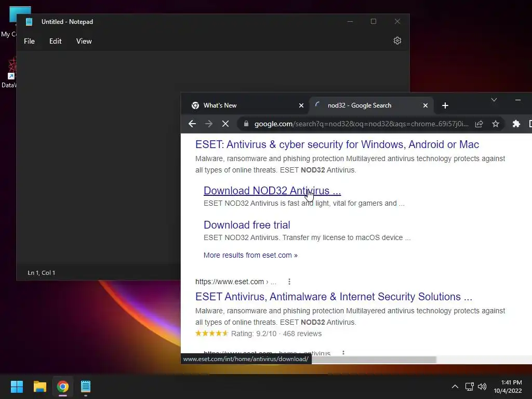Image resolution: width=532 pixels, height=399 pixels.
Task: Select the DataV desktop shortcut icon
Action: 8,73
